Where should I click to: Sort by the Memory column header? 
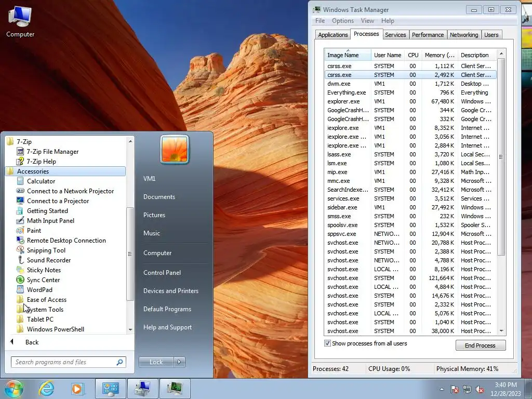[440, 55]
